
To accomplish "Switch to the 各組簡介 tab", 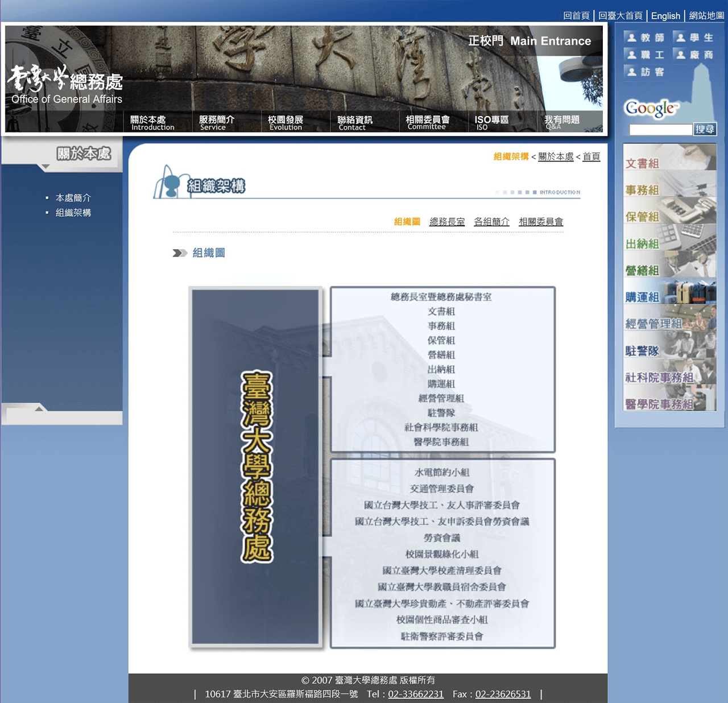I will coord(491,222).
